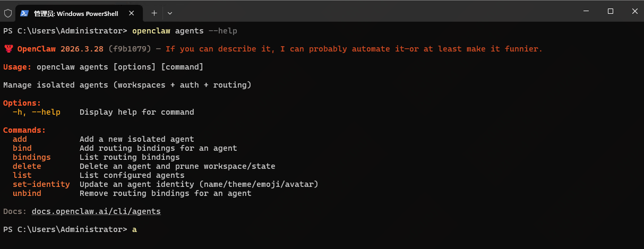Screen dimensions: 644x249
Task: Click the 'bind' command name
Action: [22, 148]
